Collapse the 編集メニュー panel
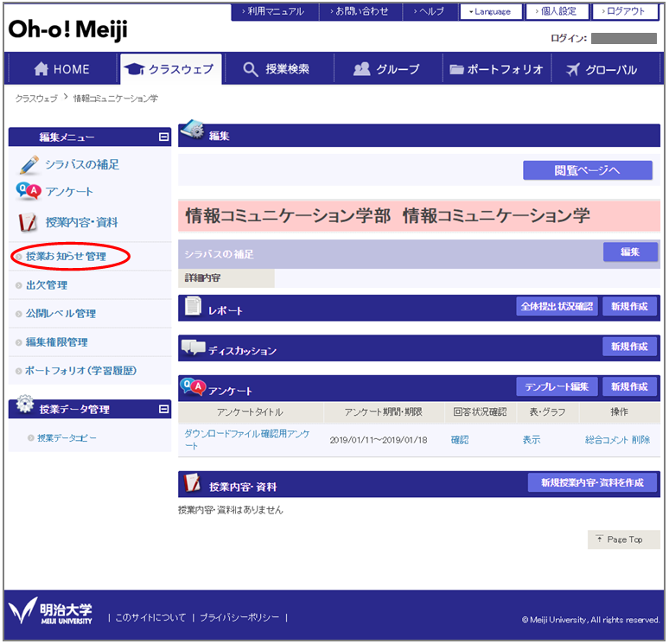The height and width of the screenshot is (644, 669). coord(164,137)
